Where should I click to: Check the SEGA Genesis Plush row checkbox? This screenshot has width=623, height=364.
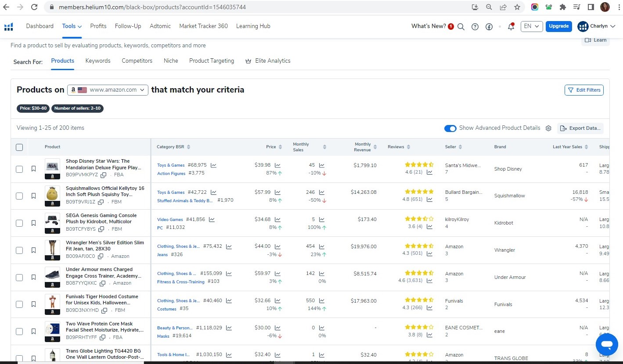point(19,223)
